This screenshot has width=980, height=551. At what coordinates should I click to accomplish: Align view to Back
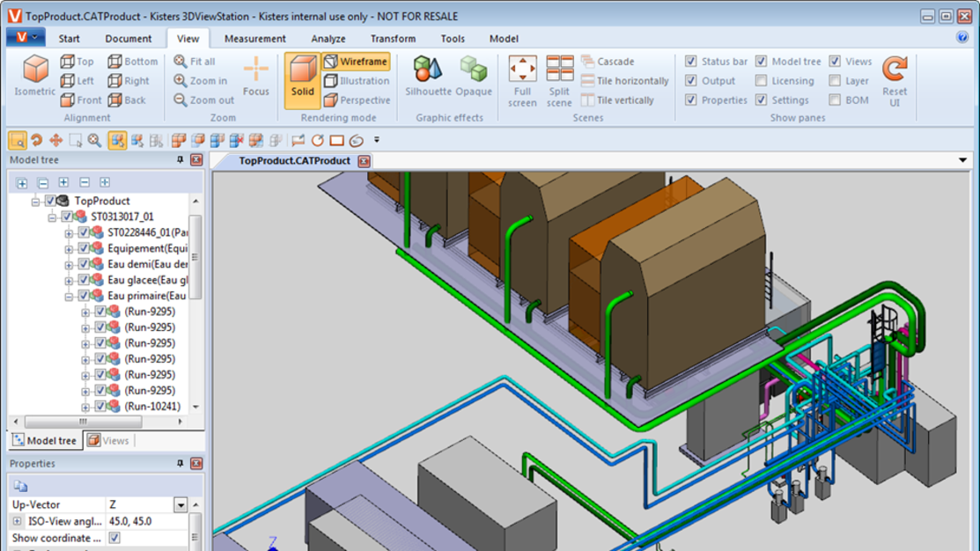pos(127,100)
